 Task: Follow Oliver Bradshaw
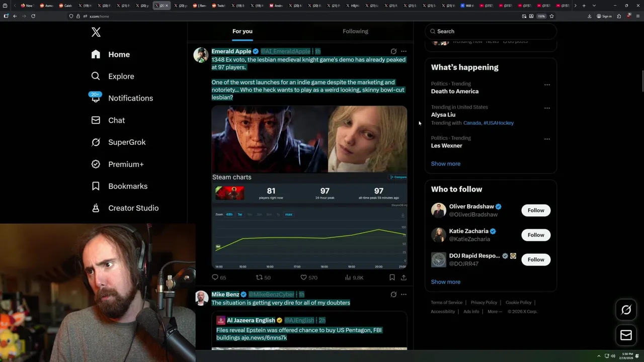536,210
